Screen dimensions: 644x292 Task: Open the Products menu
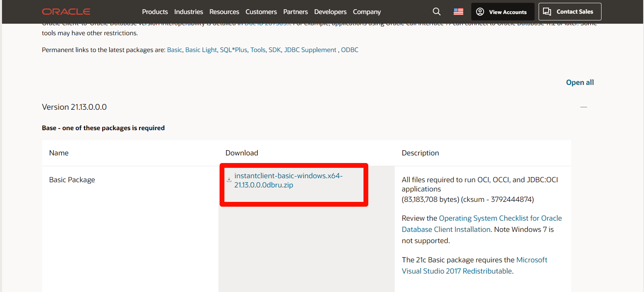click(155, 12)
